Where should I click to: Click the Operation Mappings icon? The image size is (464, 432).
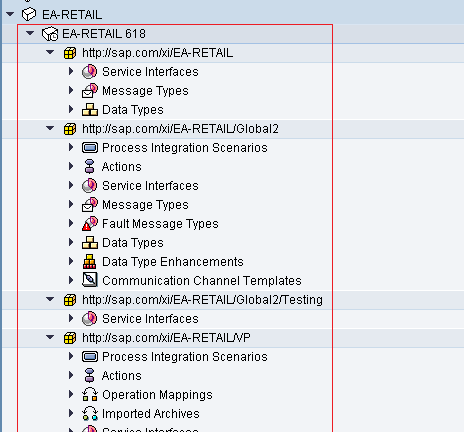(x=90, y=395)
